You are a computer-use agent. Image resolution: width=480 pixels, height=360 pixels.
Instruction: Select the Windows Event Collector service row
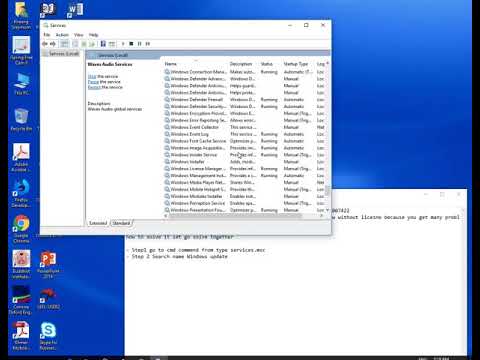point(244,127)
